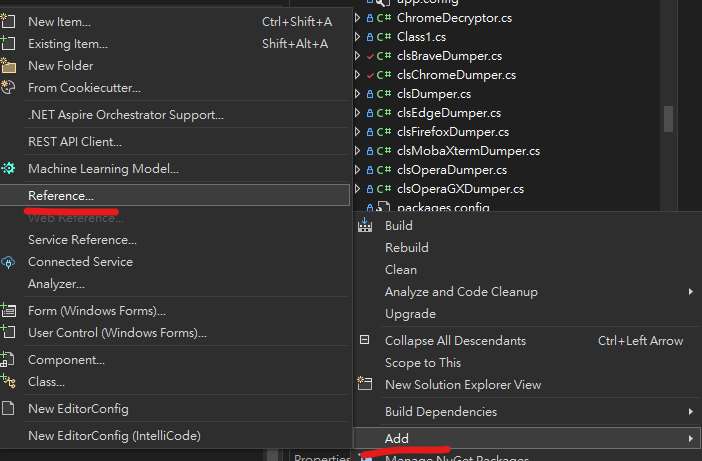Viewport: 702px width, 461px height.
Task: Click the New Solution Explorer View icon
Action: [x=365, y=384]
